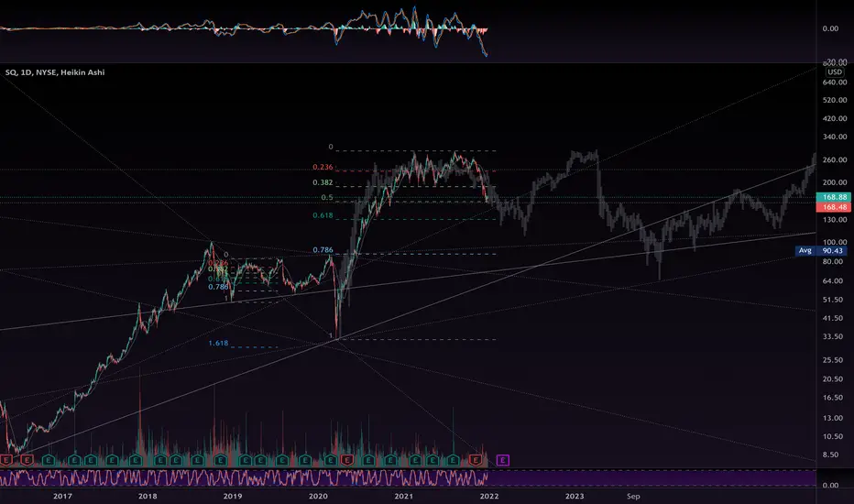Screen dimensions: 854x504
Task: Click 200.00 on the price scale
Action: pyautogui.click(x=835, y=182)
